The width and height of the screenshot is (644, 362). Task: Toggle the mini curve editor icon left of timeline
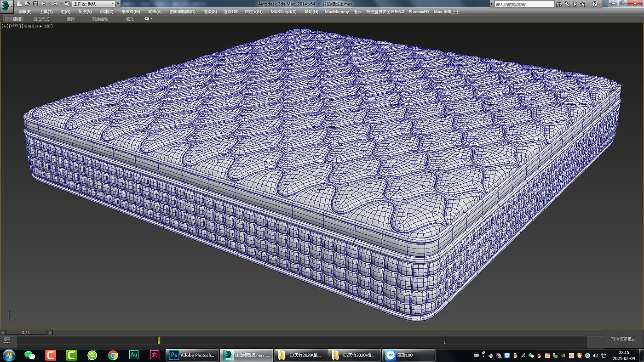click(7, 340)
